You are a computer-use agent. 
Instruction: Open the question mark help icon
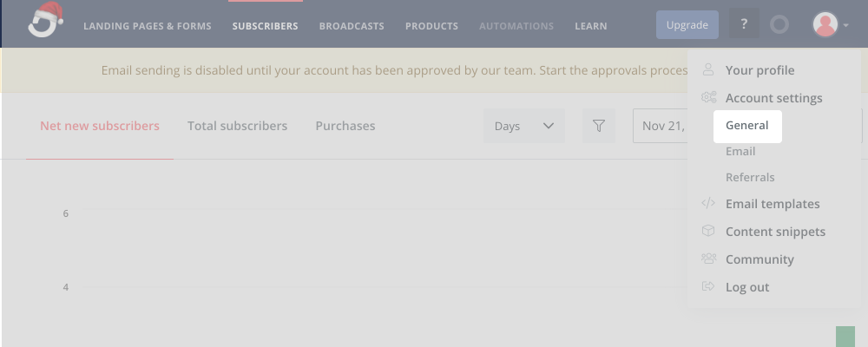[x=744, y=25]
